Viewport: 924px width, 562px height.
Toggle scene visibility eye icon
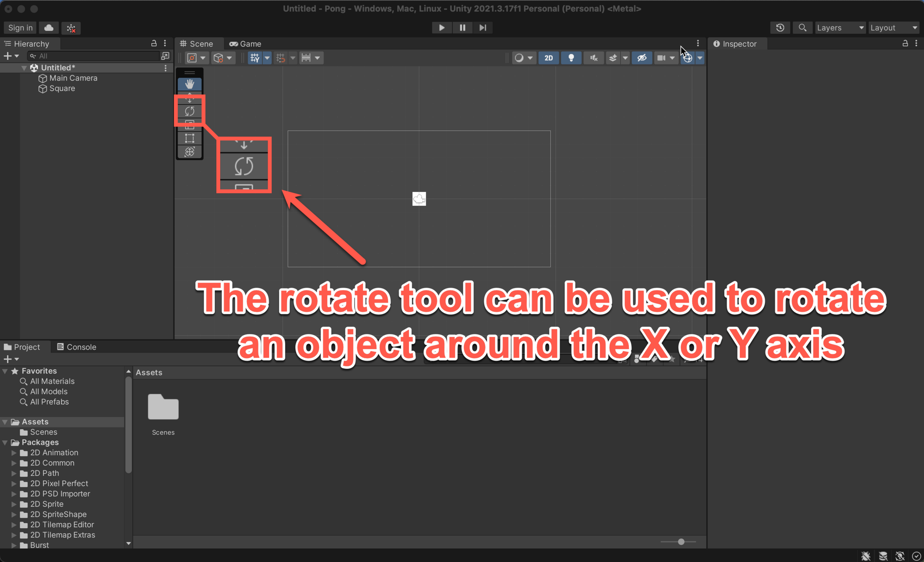tap(641, 58)
